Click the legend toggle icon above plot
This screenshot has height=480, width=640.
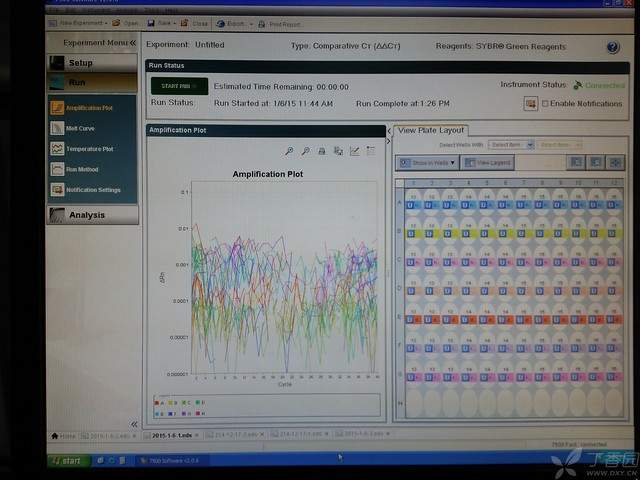pyautogui.click(x=371, y=151)
